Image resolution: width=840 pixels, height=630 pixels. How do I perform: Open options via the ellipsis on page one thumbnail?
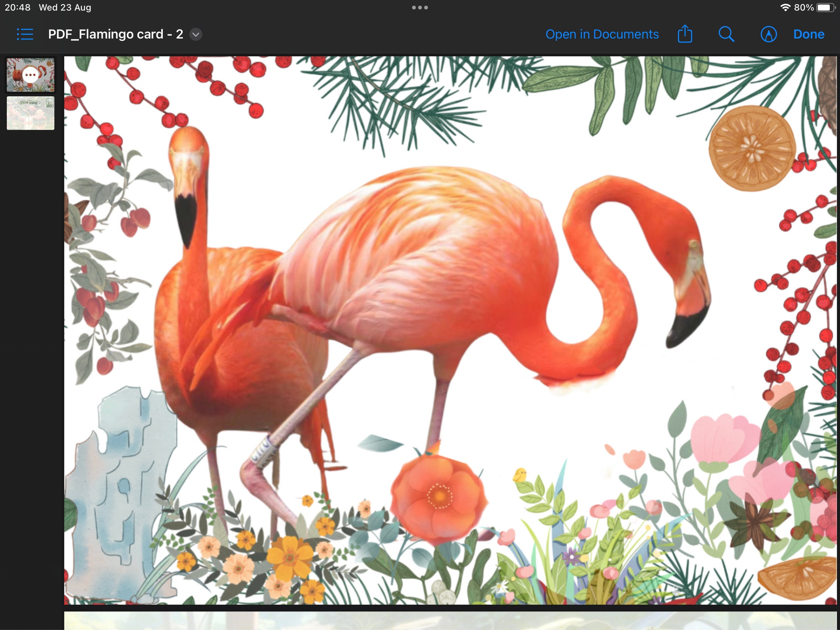tap(30, 75)
